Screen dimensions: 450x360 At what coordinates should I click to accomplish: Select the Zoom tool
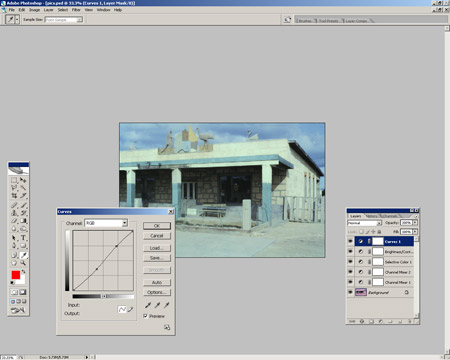click(x=23, y=263)
